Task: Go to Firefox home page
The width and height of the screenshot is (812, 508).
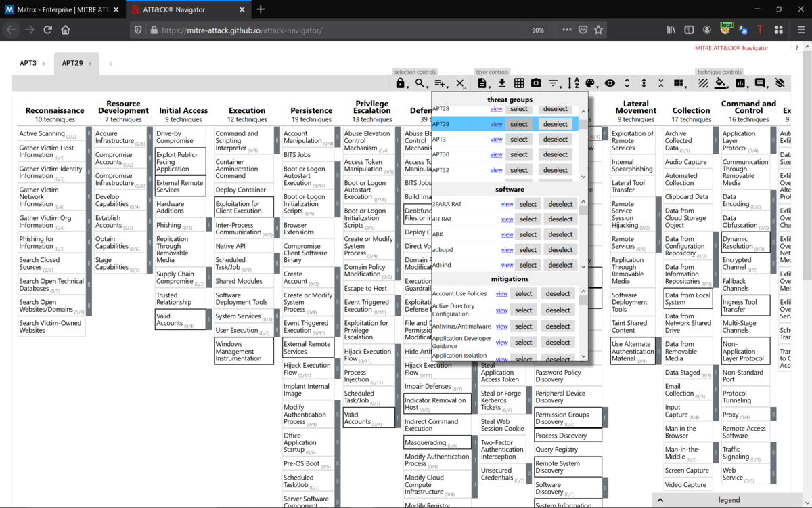Action: click(66, 30)
